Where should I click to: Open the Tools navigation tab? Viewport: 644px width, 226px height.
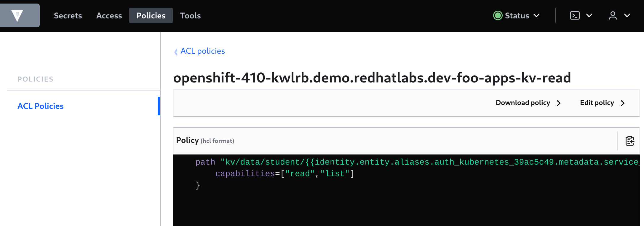[190, 15]
